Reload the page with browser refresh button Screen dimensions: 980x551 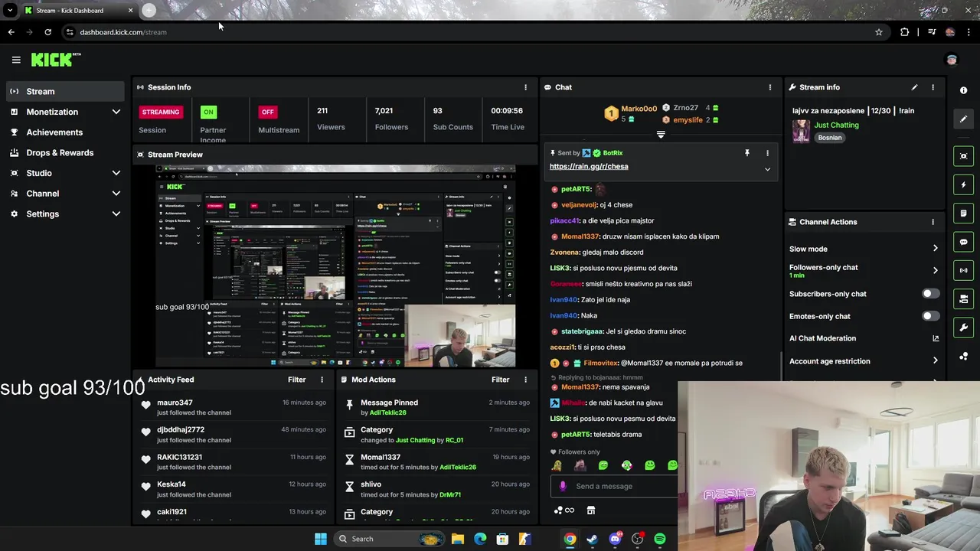click(47, 32)
